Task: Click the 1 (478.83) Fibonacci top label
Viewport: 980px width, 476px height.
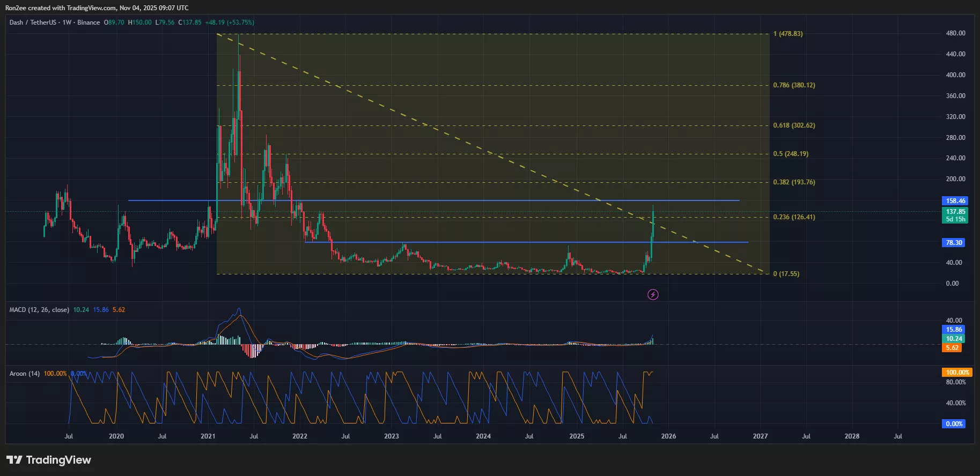Action: point(788,34)
